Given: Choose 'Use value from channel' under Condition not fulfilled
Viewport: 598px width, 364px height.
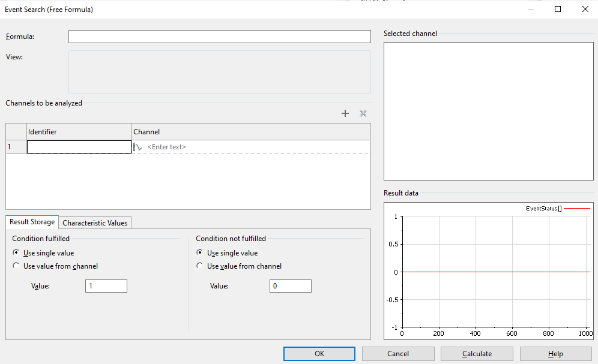Looking at the screenshot, I should coord(200,266).
